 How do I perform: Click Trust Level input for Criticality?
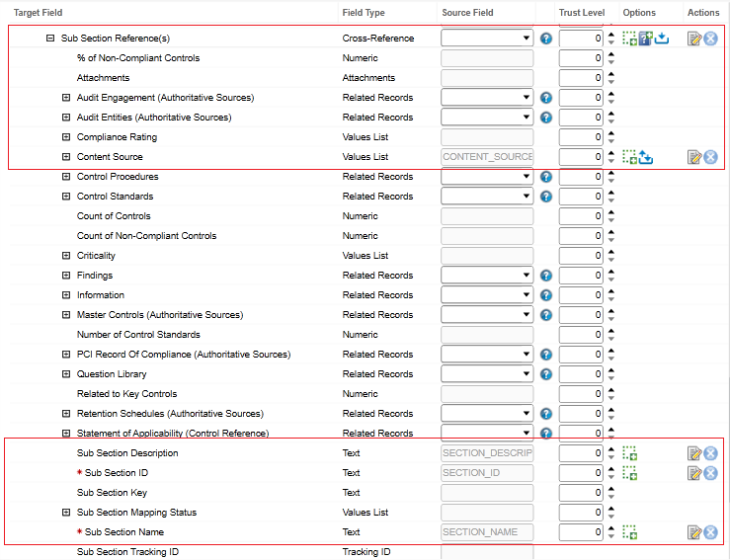(x=581, y=256)
